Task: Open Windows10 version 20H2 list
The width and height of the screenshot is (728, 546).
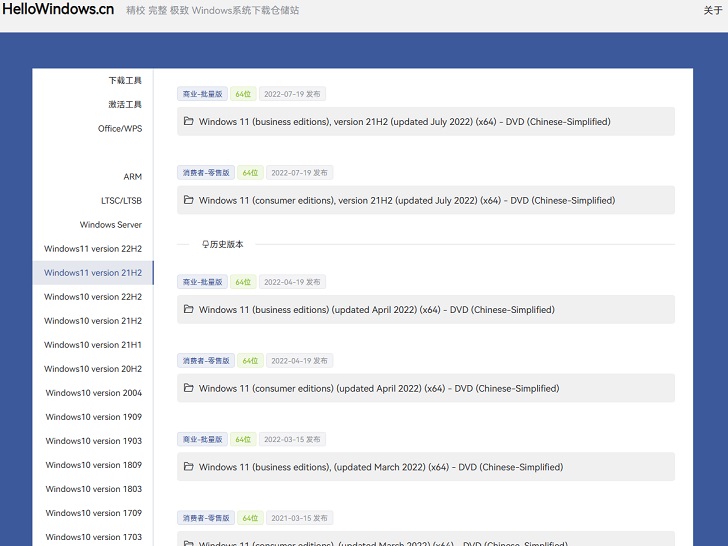Action: pos(93,369)
